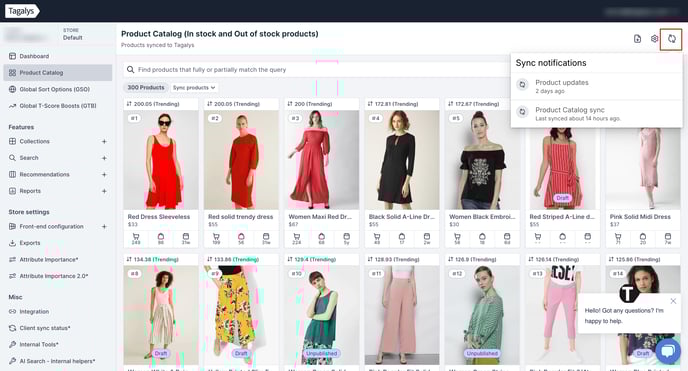Click the Dashboard sidebar icon
The height and width of the screenshot is (371, 688).
coord(12,56)
